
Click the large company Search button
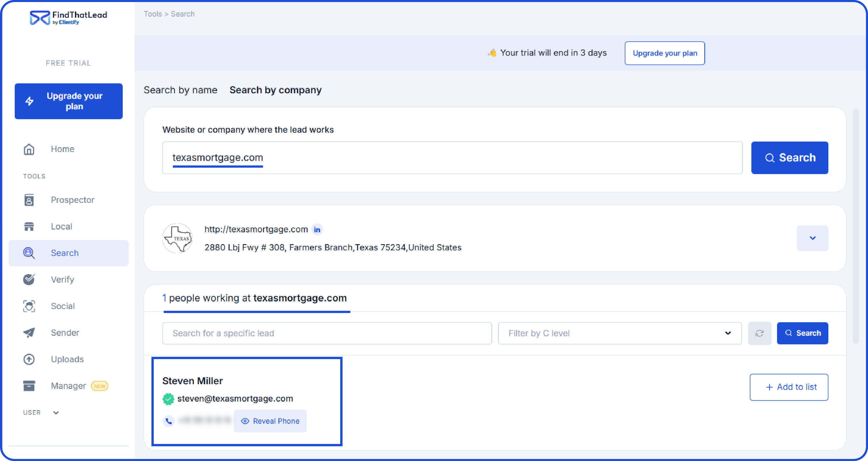[789, 158]
